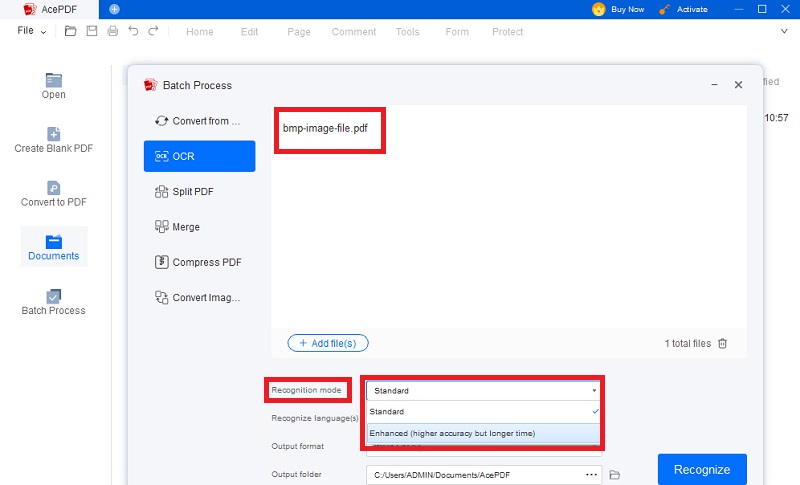Click the Recognize button

click(702, 470)
